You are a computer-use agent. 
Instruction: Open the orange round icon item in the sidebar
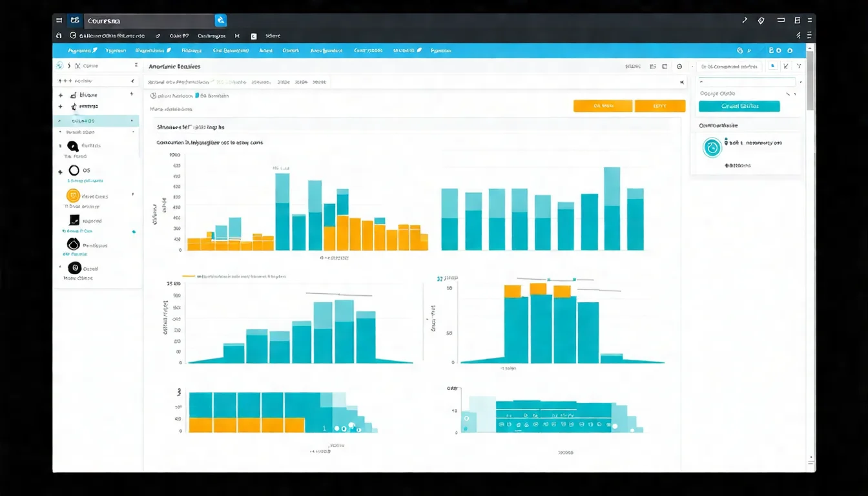tap(73, 196)
